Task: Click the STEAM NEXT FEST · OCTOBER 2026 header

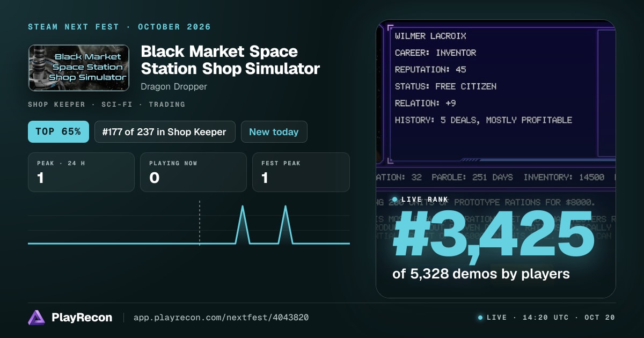Action: [119, 27]
